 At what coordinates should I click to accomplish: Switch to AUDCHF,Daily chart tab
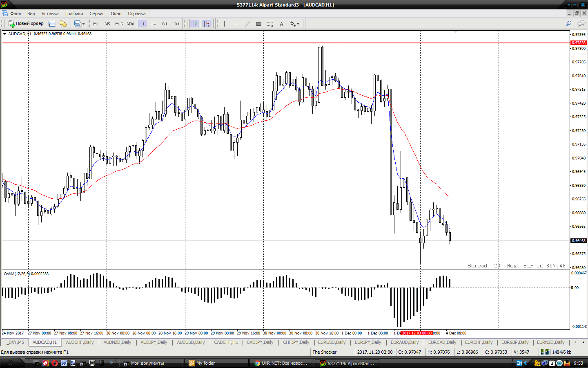(x=80, y=342)
